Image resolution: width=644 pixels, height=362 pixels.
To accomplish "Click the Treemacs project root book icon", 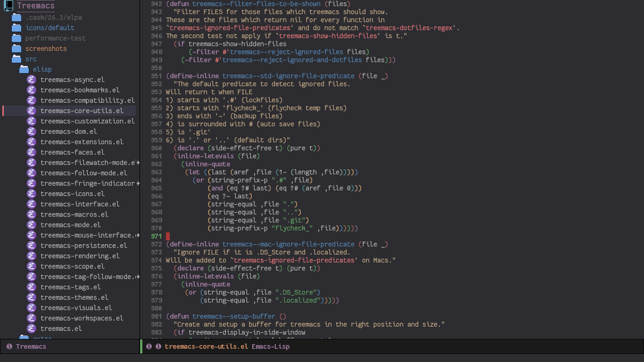I will 8,6.
